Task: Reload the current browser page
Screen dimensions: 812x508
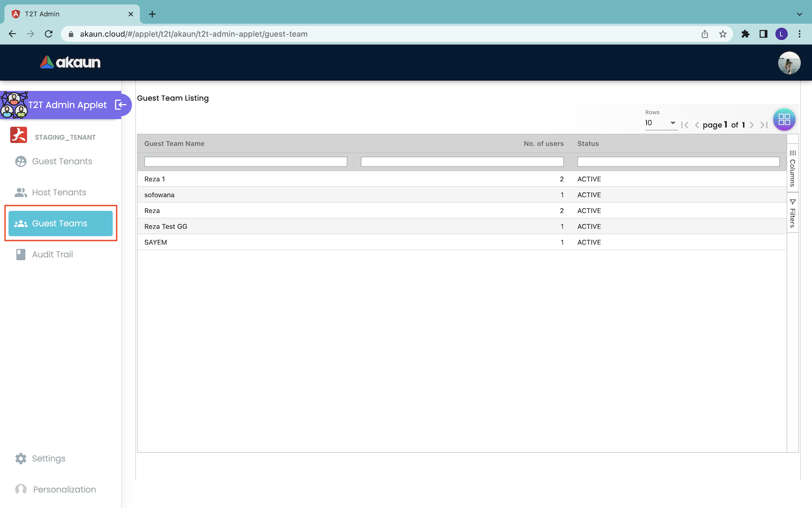Action: tap(48, 34)
